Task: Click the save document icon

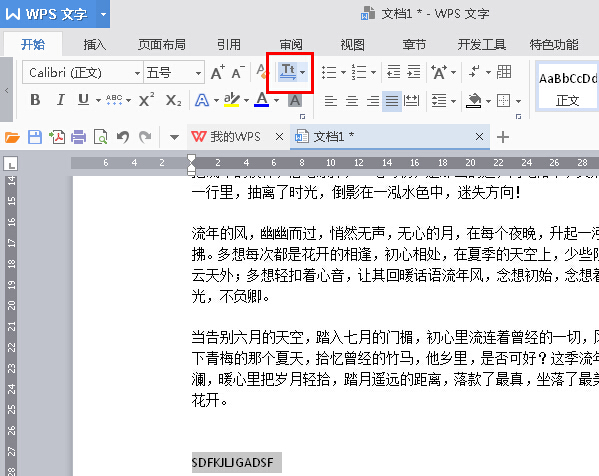Action: tap(35, 137)
